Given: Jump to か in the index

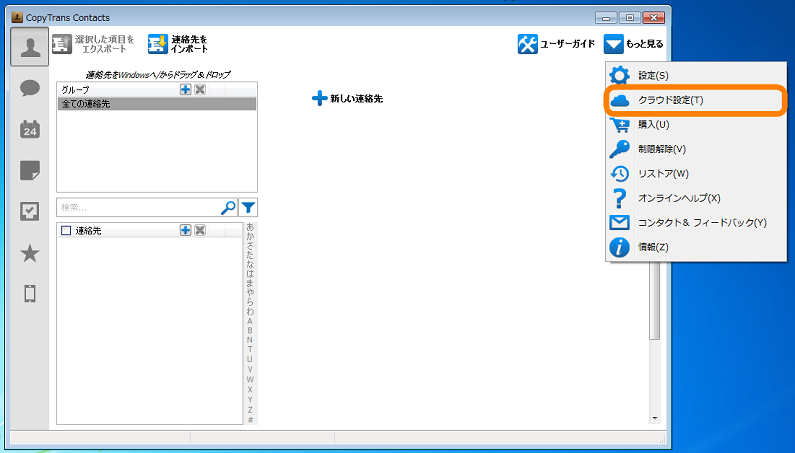Looking at the screenshot, I should coord(250,237).
